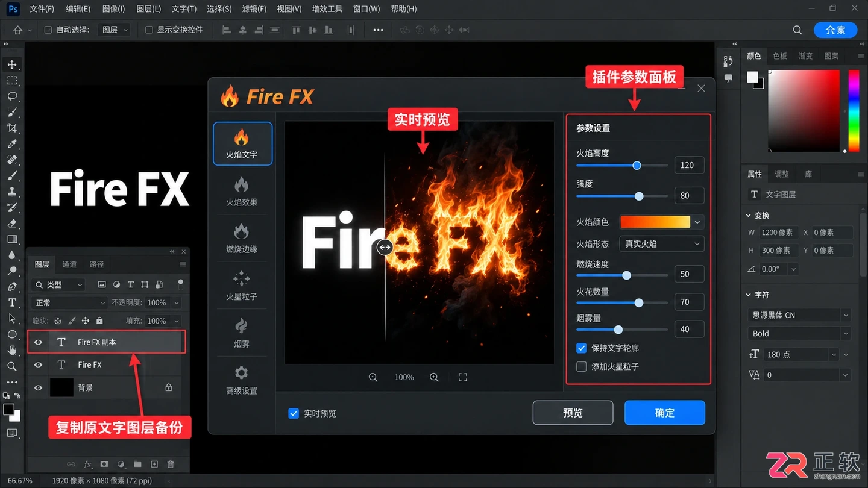The image size is (868, 488).
Task: Click the search icon in options bar
Action: 797,30
